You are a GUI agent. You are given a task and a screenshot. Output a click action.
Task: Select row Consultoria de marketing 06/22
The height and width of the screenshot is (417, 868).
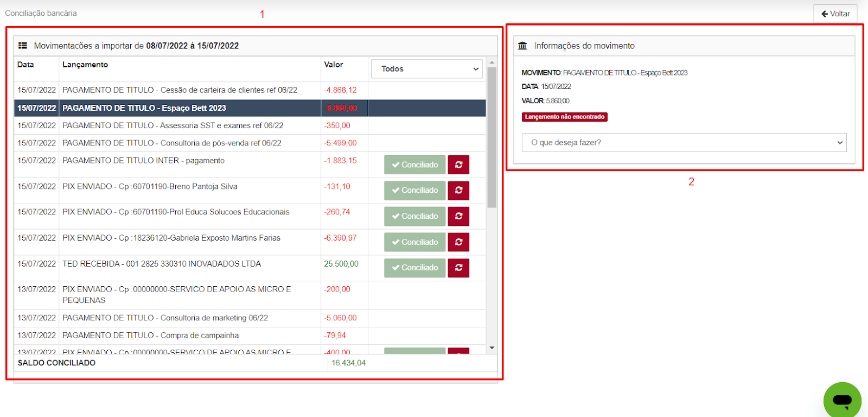[250, 318]
